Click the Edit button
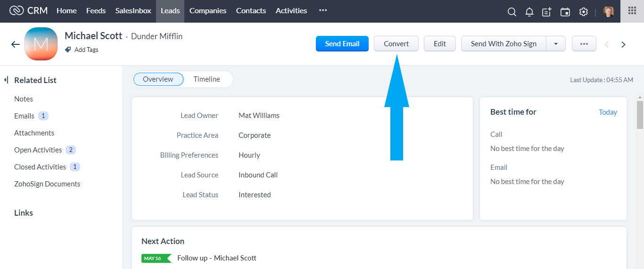Image resolution: width=644 pixels, height=269 pixels. (440, 43)
